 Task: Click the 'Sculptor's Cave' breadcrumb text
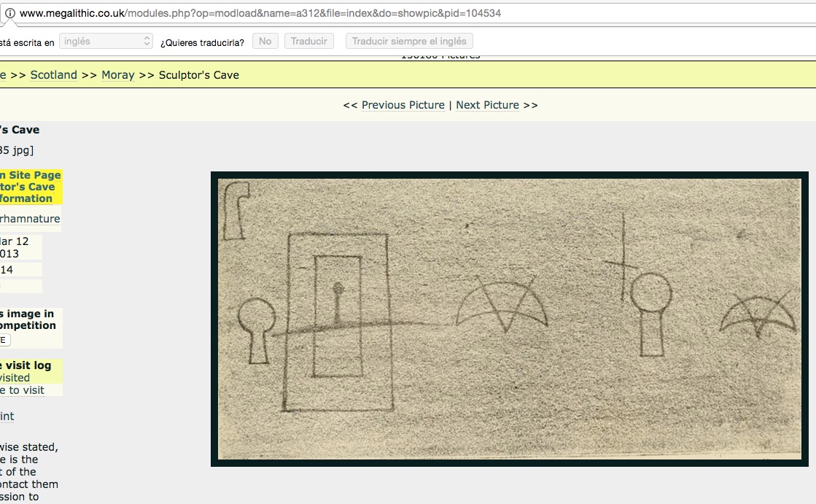click(198, 75)
